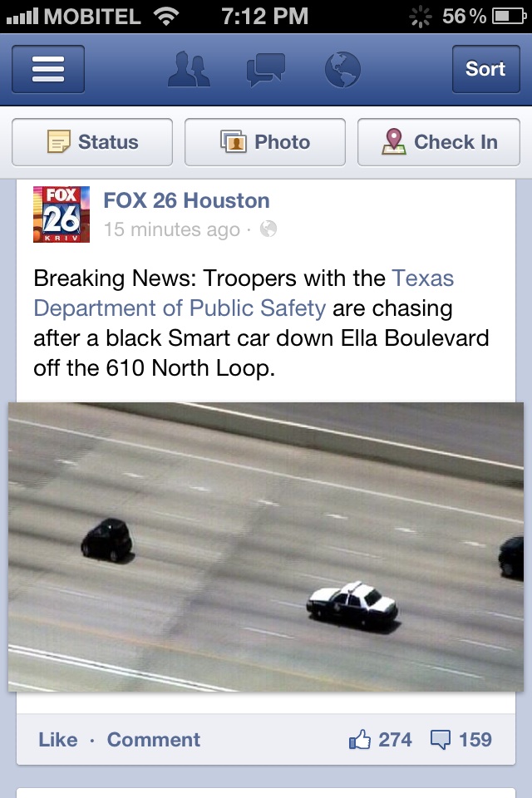Open the hamburger side menu
This screenshot has width=532, height=798.
pyautogui.click(x=48, y=69)
